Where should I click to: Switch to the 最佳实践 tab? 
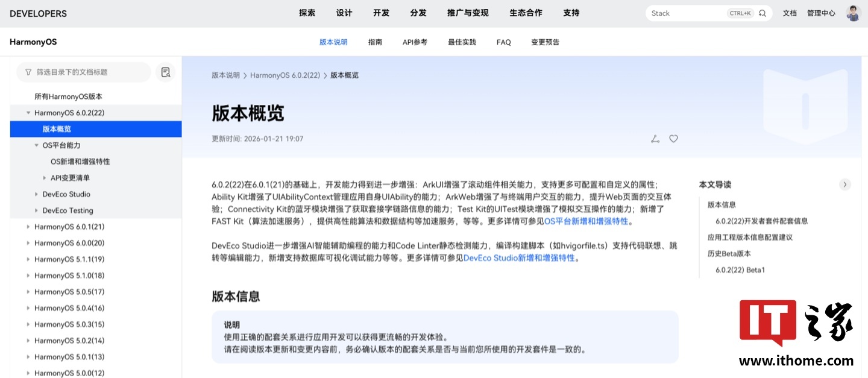(x=462, y=42)
